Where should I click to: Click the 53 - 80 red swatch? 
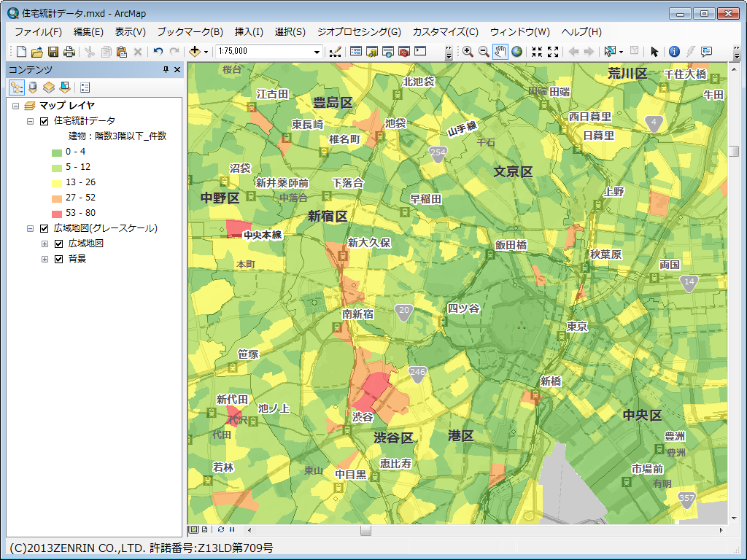pos(57,214)
